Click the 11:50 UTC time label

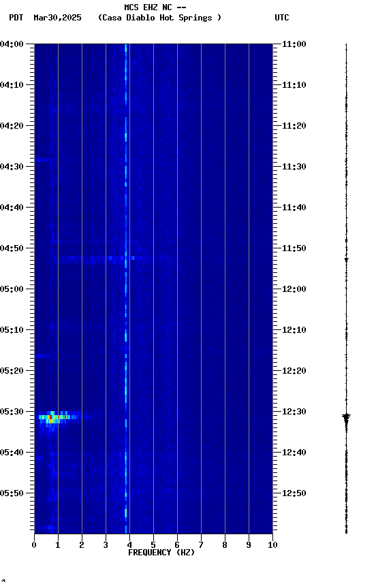tap(294, 248)
